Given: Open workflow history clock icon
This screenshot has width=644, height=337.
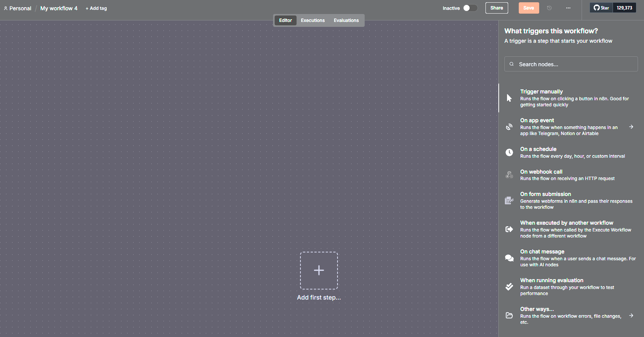Looking at the screenshot, I should point(549,8).
